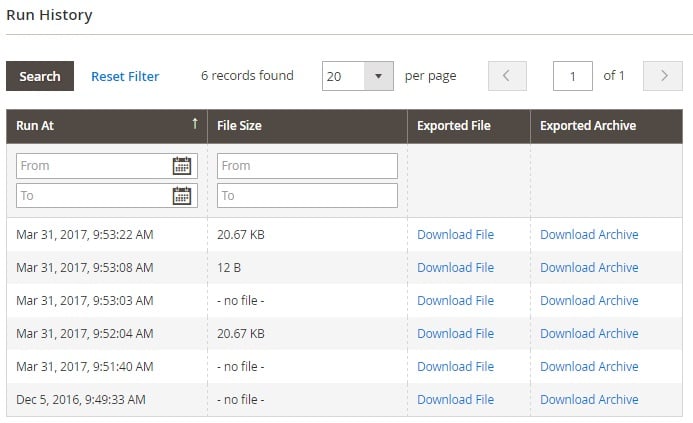This screenshot has height=423, width=693.
Task: Download Archive for 9:53:22 AM run
Action: coord(589,234)
